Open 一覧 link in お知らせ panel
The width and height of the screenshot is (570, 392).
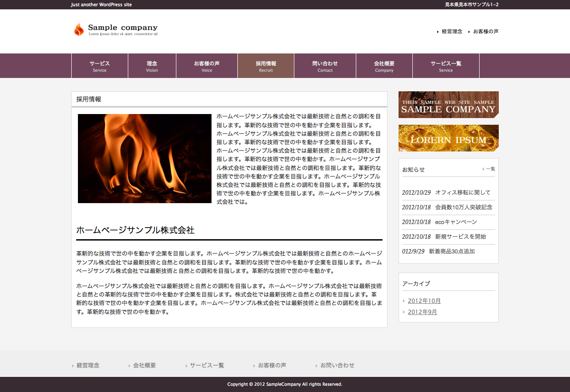coord(490,169)
